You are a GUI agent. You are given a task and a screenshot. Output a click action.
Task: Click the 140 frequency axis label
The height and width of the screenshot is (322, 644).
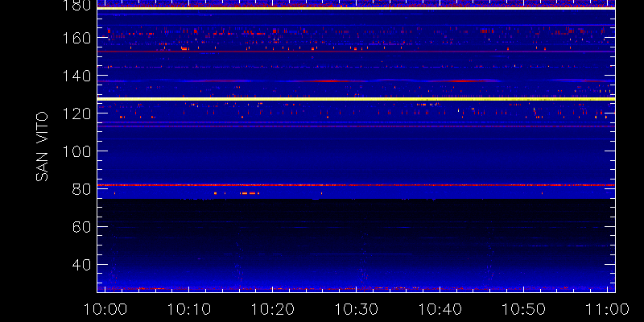[76, 76]
